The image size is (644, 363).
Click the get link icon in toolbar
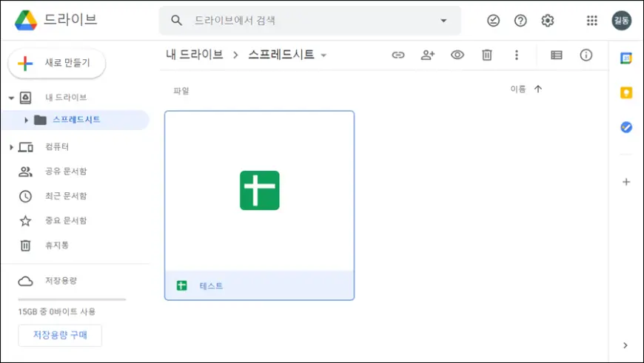click(x=398, y=55)
